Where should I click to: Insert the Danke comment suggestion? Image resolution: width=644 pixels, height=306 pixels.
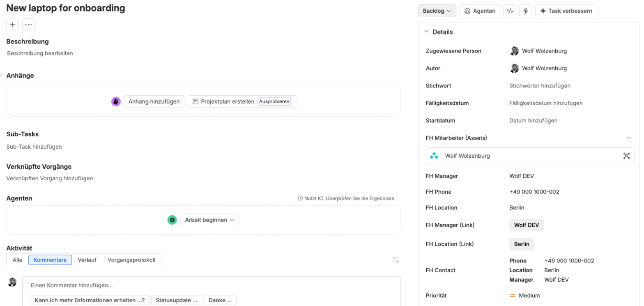click(x=220, y=300)
